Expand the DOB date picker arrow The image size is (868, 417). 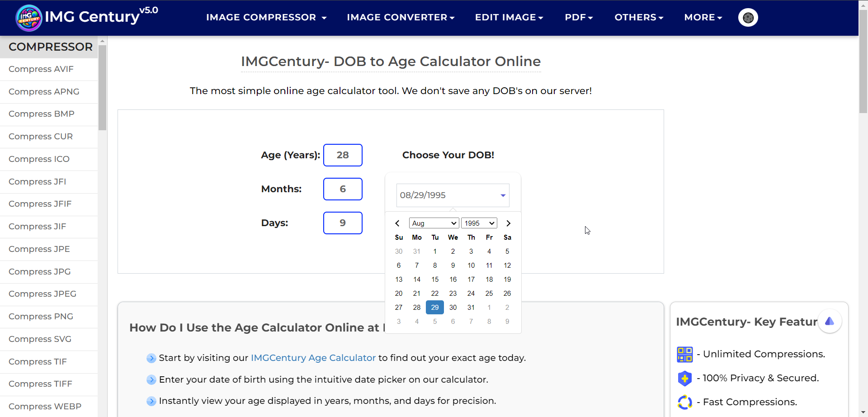(502, 195)
